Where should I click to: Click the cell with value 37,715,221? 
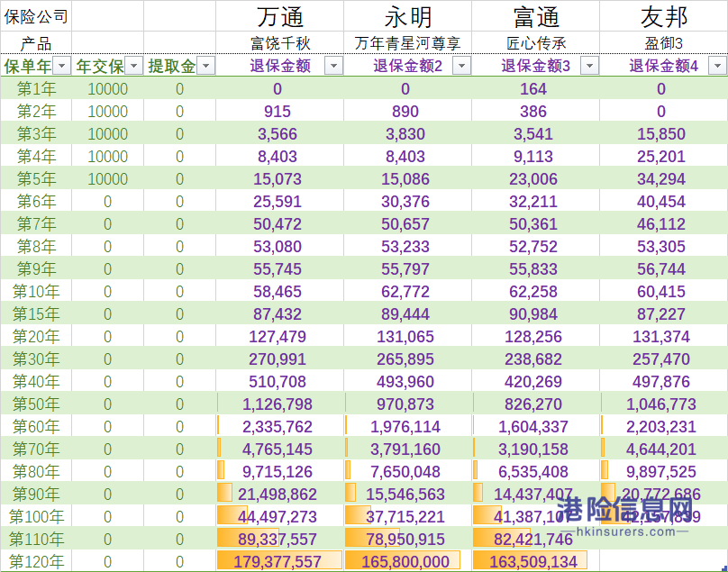pos(405,517)
